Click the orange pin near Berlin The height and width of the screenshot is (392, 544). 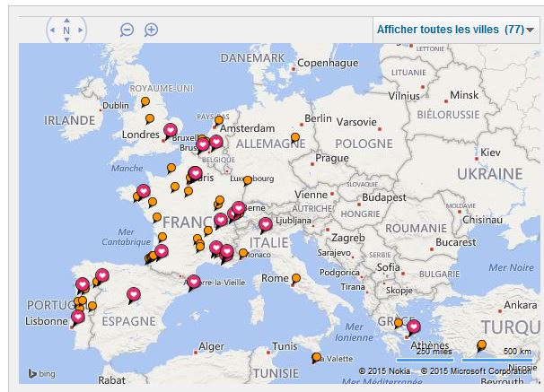[295, 137]
